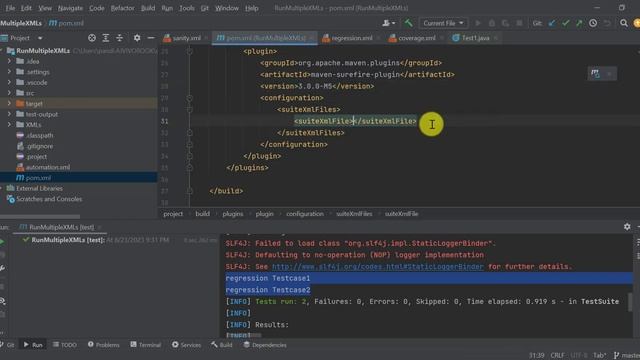
Task: Switch to coverage.xml editor tab
Action: 416,38
